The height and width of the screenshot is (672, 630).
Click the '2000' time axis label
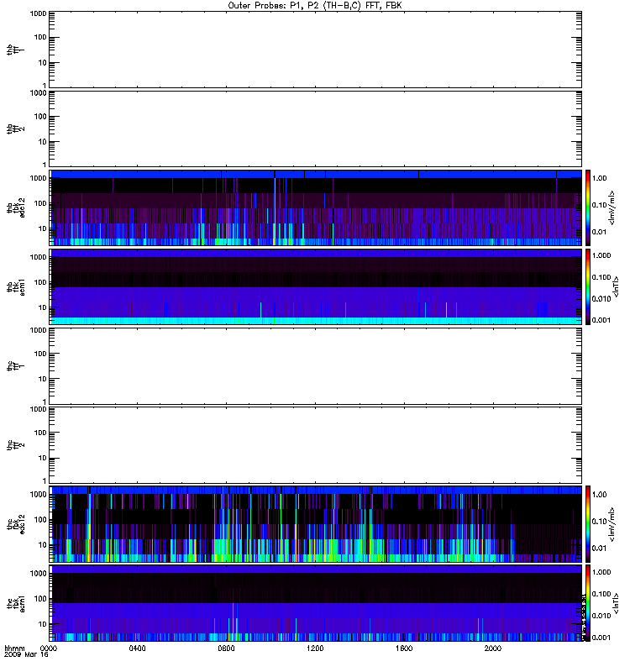coord(493,648)
